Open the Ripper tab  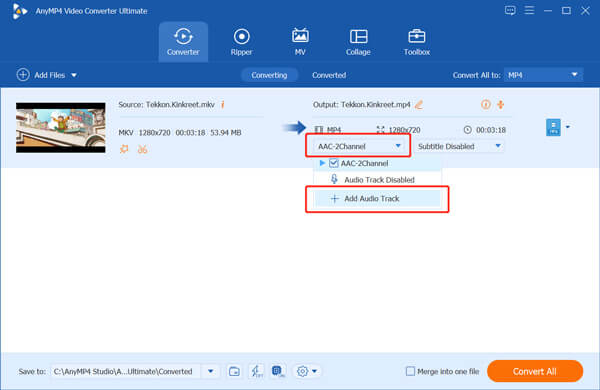tap(241, 42)
